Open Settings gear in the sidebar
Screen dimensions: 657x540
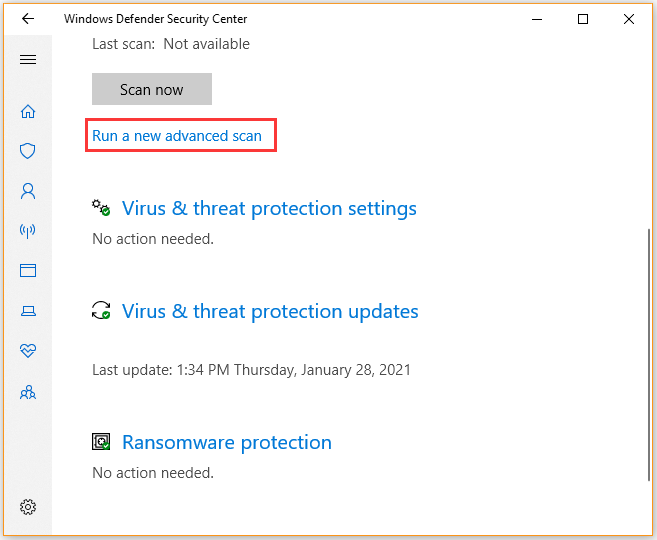pyautogui.click(x=28, y=507)
